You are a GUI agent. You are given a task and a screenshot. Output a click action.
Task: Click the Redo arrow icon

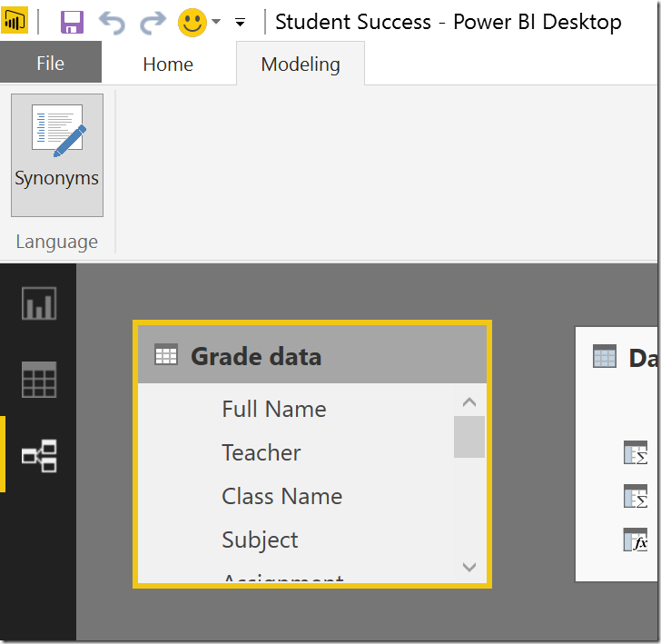point(153,22)
